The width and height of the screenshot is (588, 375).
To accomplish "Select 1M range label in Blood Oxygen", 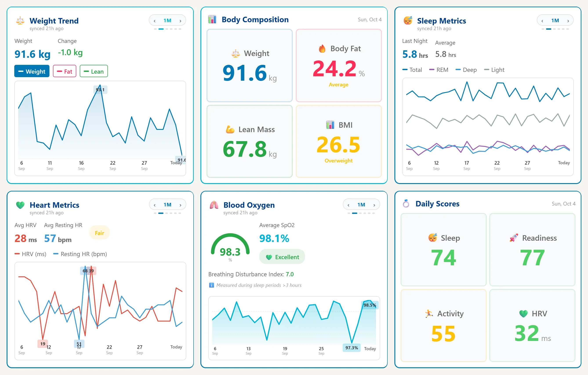I will [x=361, y=205].
